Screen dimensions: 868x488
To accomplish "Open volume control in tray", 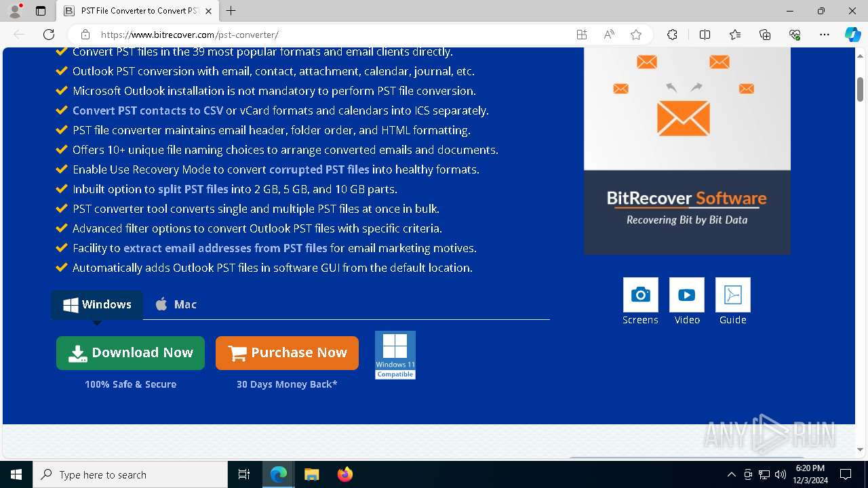I will coord(781,474).
